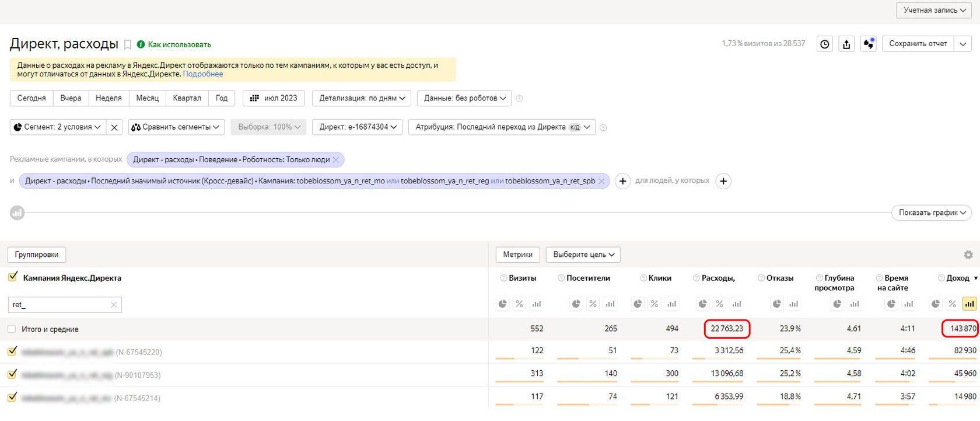This screenshot has height=421, width=980.
Task: Select bar chart icon under Визиты
Action: [536, 304]
